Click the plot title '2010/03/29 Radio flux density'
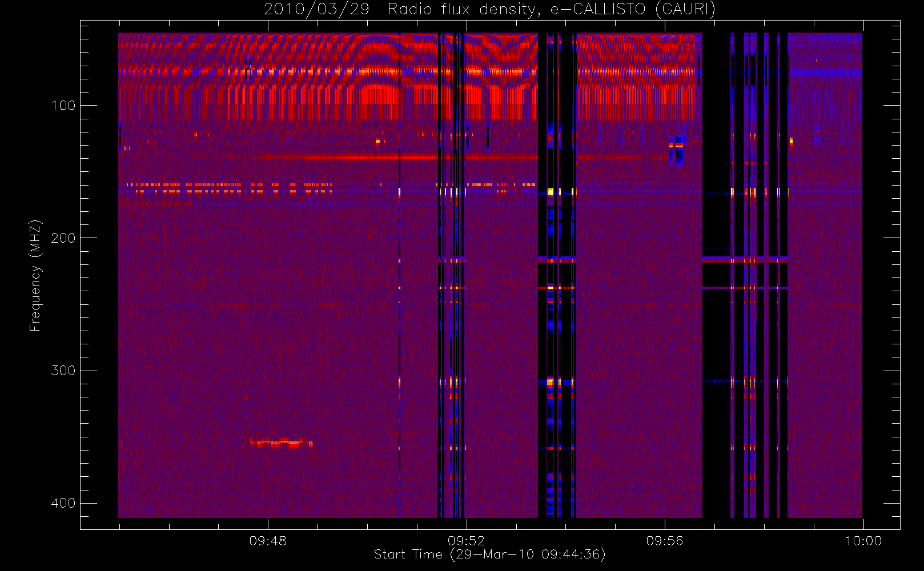Image resolution: width=924 pixels, height=571 pixels. click(490, 9)
